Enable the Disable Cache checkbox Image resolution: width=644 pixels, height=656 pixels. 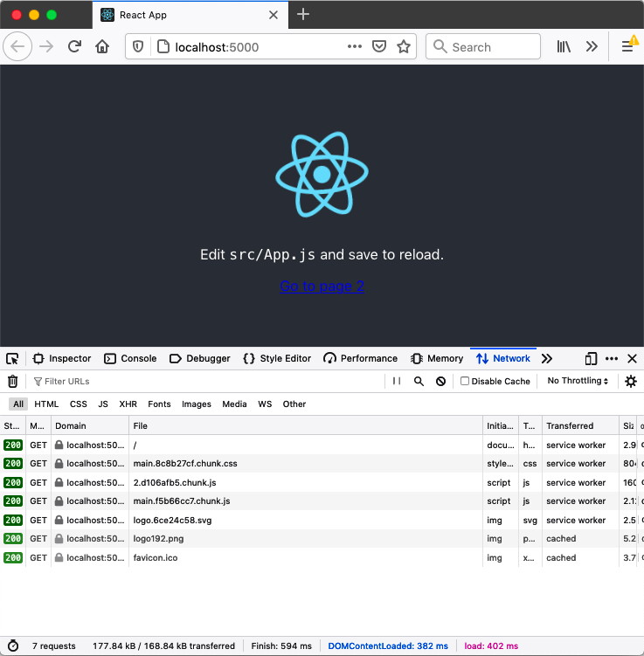click(465, 382)
